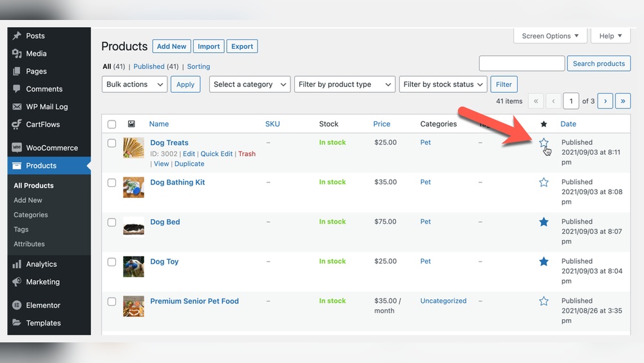Open the Uncategorized category link

click(443, 300)
